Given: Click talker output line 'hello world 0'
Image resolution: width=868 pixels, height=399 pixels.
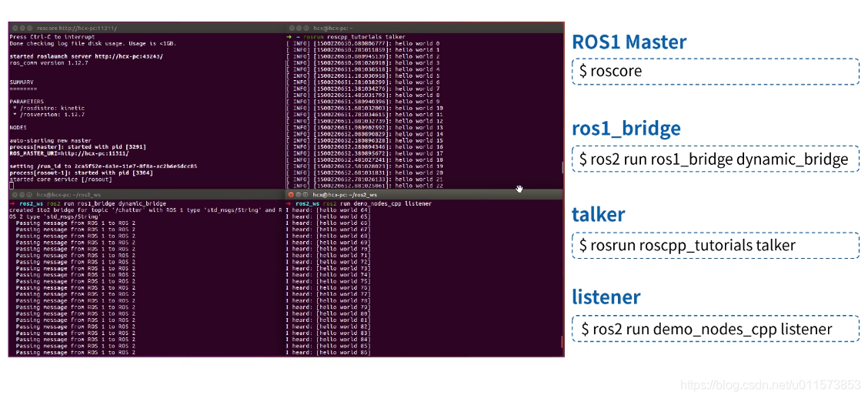Looking at the screenshot, I should point(363,43).
